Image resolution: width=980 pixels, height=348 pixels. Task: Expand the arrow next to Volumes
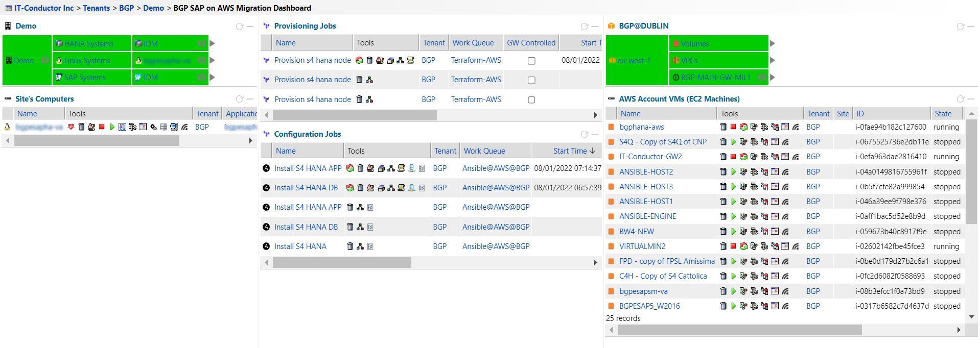point(773,43)
